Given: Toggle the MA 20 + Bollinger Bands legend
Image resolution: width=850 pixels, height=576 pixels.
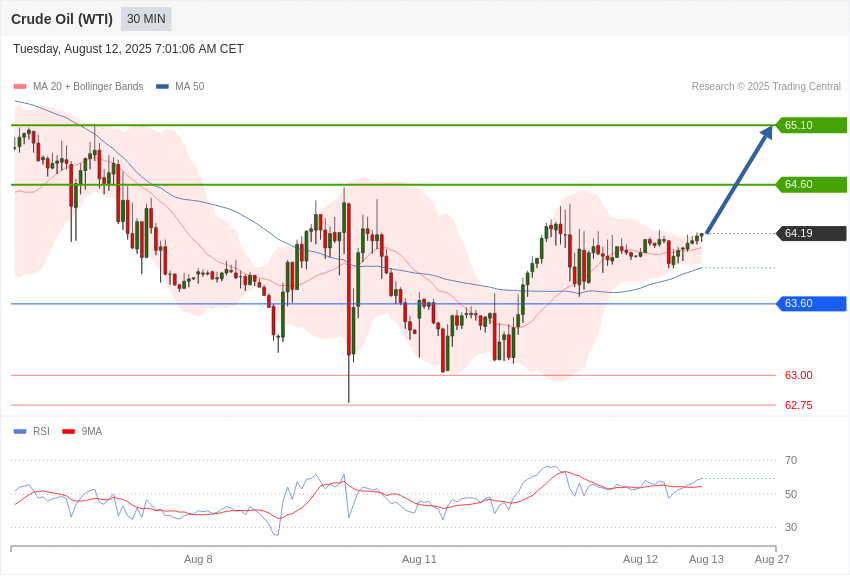Looking at the screenshot, I should click(79, 86).
